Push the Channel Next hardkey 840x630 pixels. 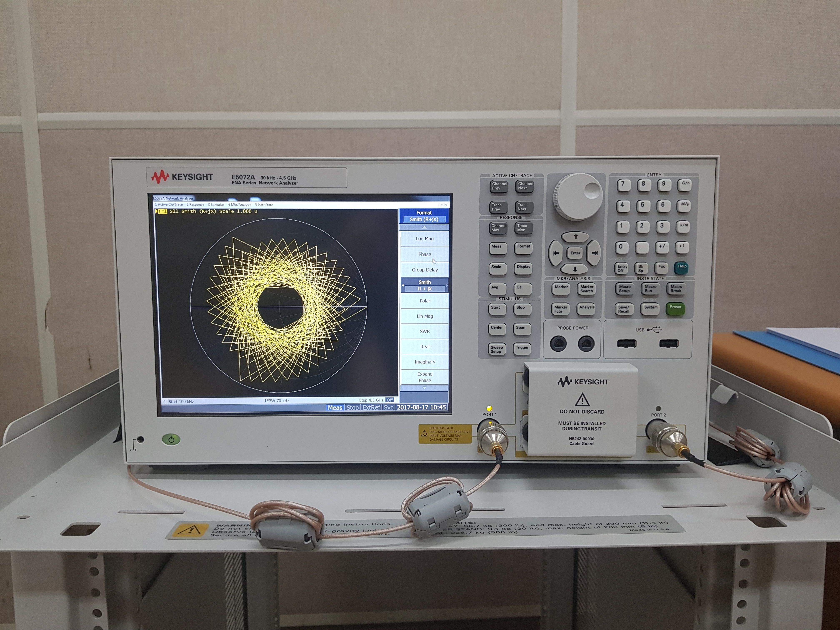click(x=525, y=186)
